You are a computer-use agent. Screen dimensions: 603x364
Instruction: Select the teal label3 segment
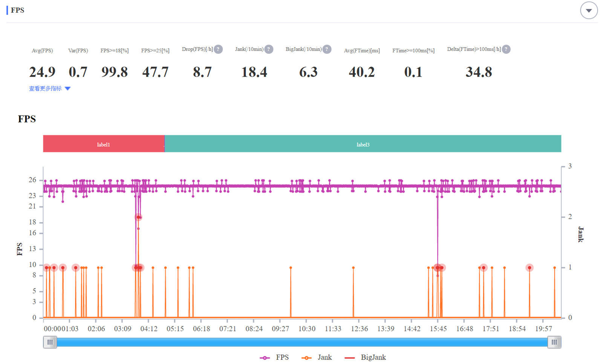click(363, 144)
